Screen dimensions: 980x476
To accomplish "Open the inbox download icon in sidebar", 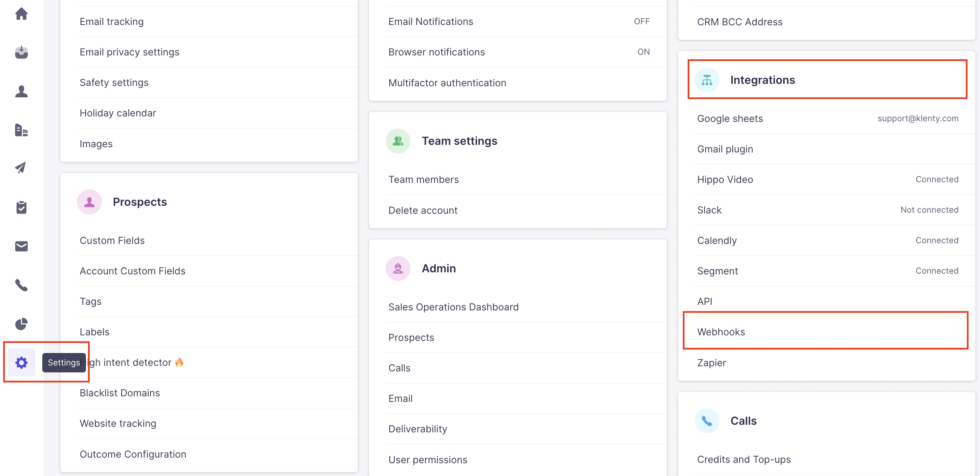I will [x=21, y=52].
